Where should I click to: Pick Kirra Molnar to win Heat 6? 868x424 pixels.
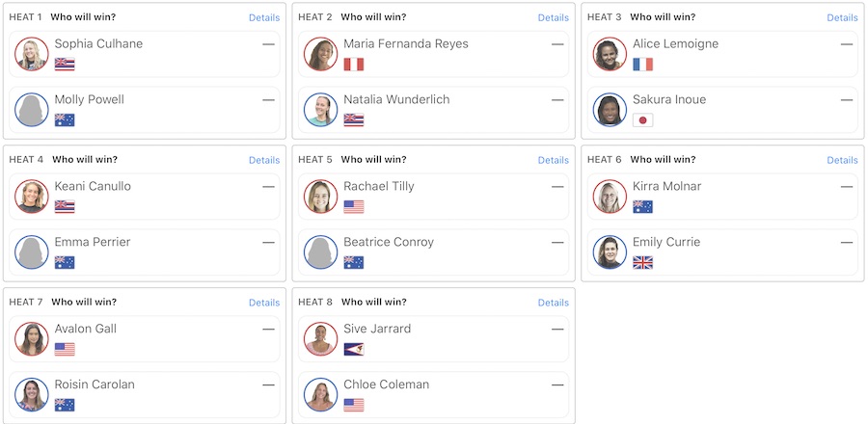723,196
